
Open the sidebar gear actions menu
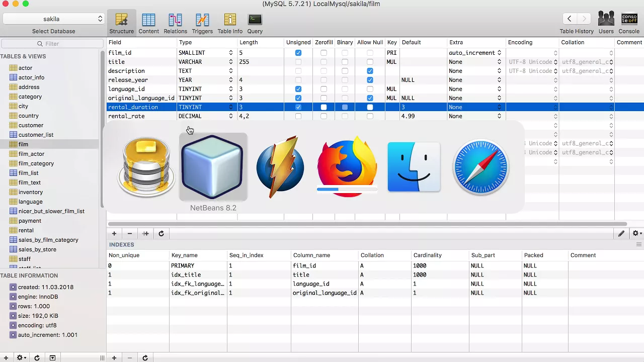click(22, 358)
